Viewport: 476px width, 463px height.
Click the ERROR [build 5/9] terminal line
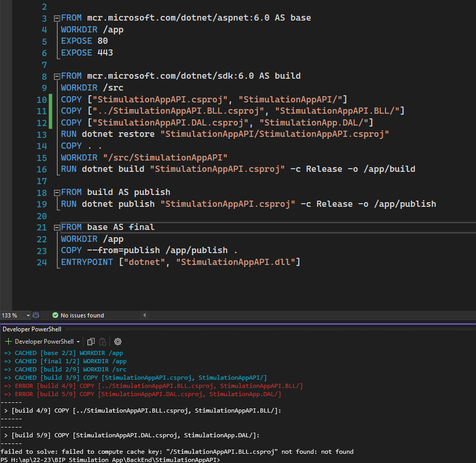tap(143, 394)
